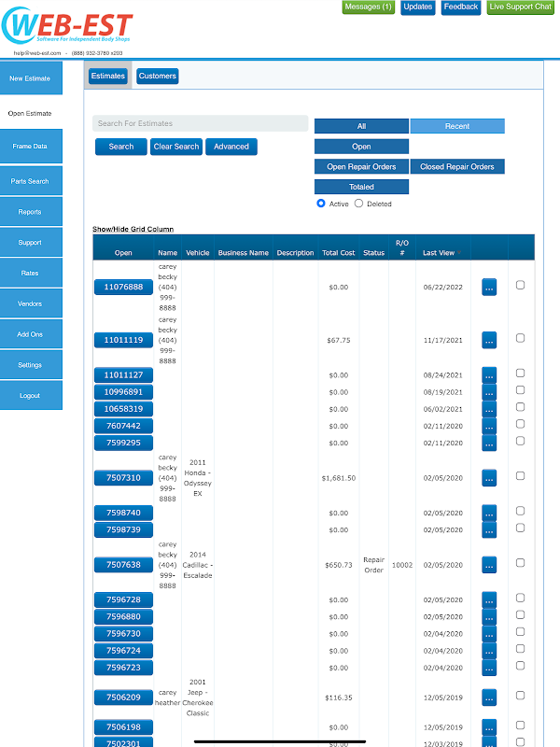This screenshot has height=747, width=560.
Task: Open Rates in the sidebar
Action: click(x=31, y=273)
